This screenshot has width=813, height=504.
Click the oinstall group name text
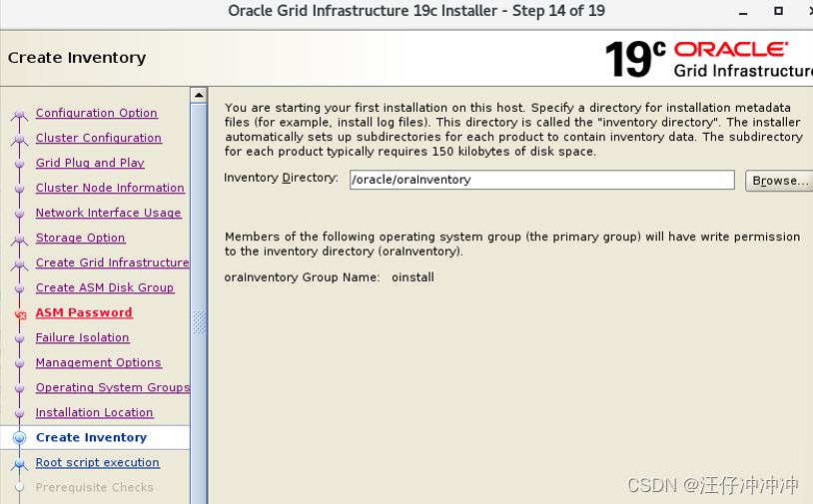[x=412, y=277]
